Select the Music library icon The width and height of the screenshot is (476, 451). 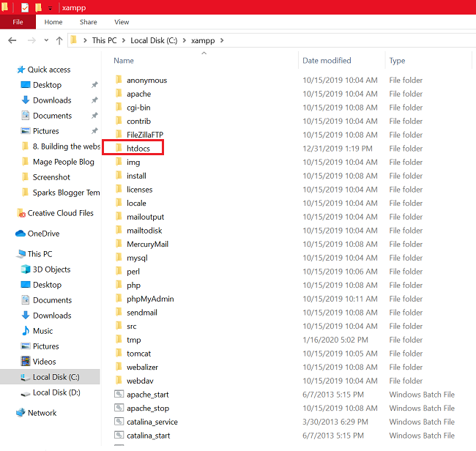click(x=26, y=331)
